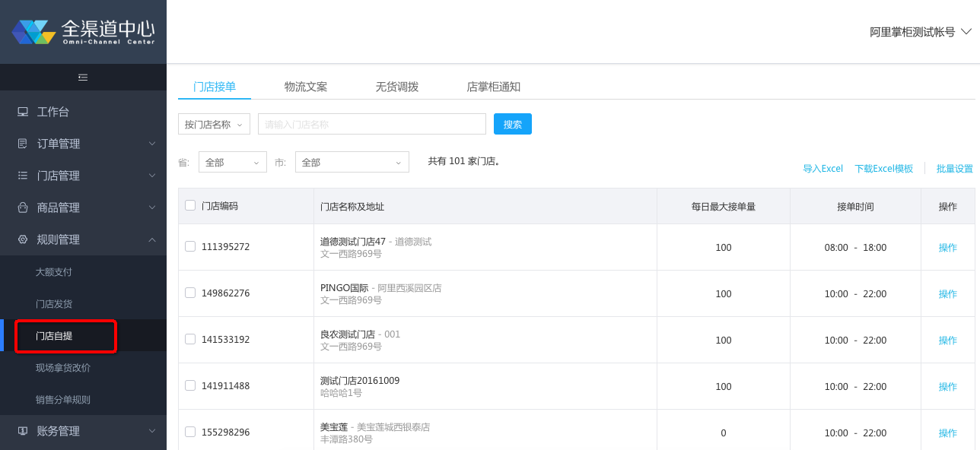Viewport: 980px width, 450px height.
Task: Open 大额支付 in the sidebar submenu
Action: (x=54, y=271)
